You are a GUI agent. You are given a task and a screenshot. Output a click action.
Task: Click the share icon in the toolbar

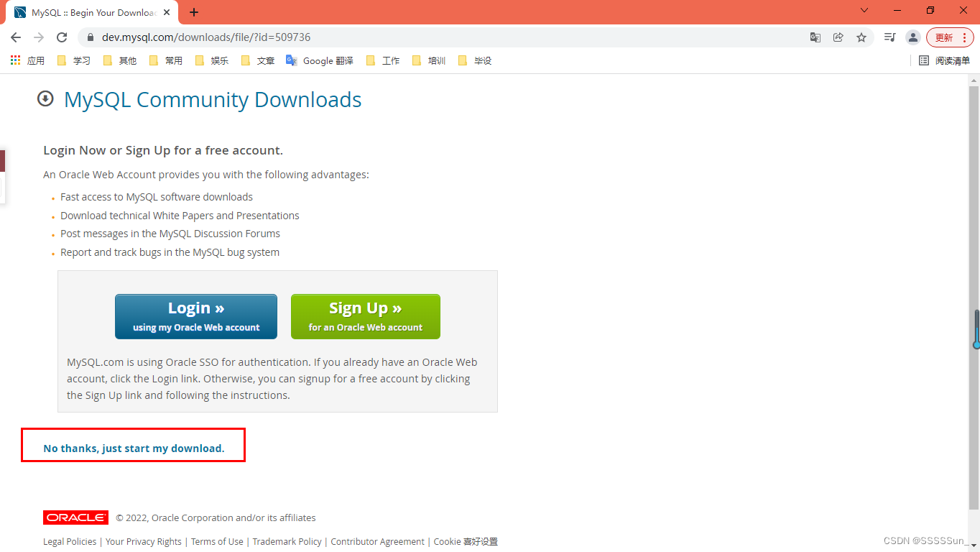[838, 37]
